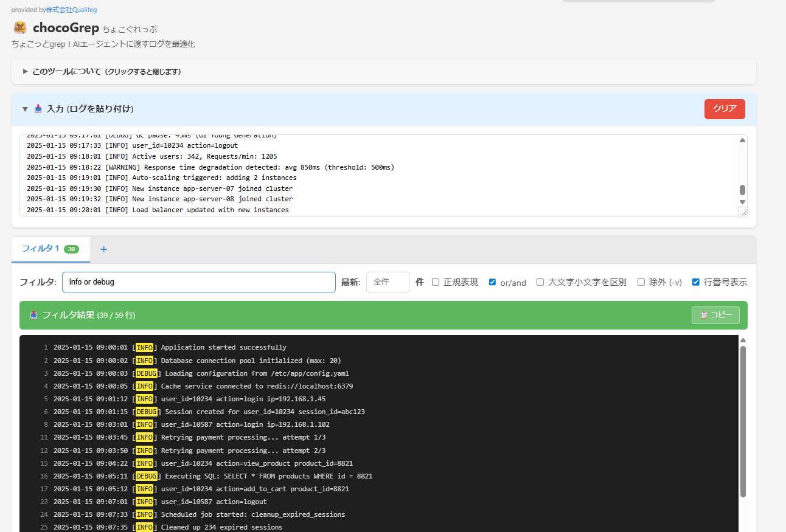Click the plus icon to add filter tab
Screen dimensions: 786x532
103,249
